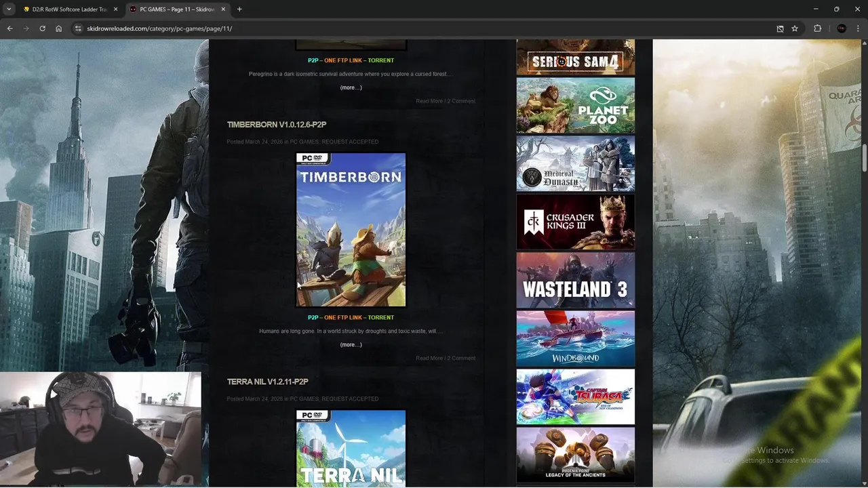Click the browser forward arrow
868x488 pixels.
[x=26, y=28]
